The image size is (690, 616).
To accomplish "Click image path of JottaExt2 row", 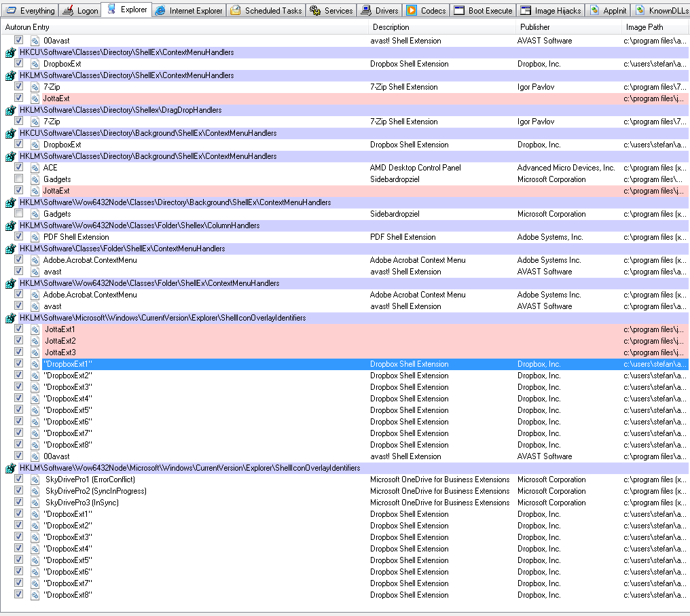I will click(653, 341).
